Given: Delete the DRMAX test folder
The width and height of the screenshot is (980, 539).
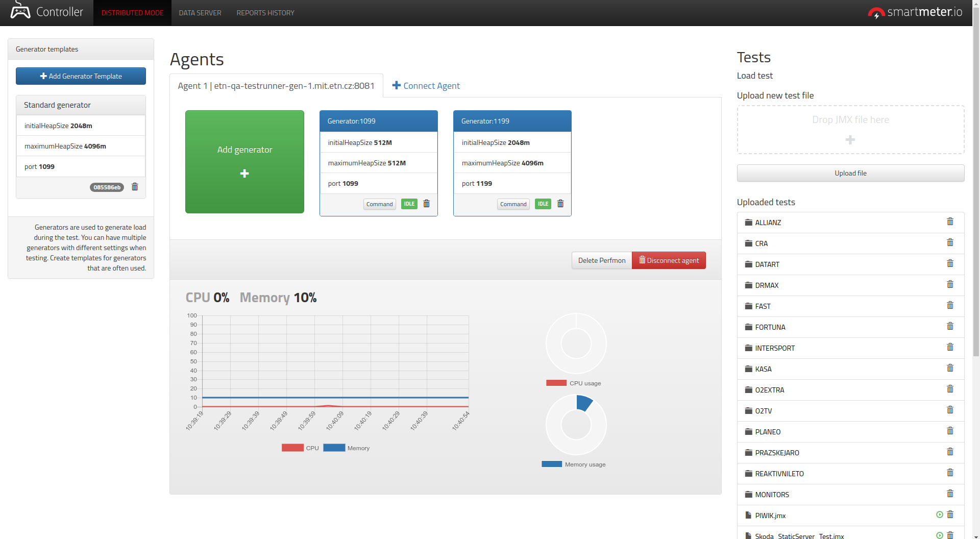Looking at the screenshot, I should [950, 284].
